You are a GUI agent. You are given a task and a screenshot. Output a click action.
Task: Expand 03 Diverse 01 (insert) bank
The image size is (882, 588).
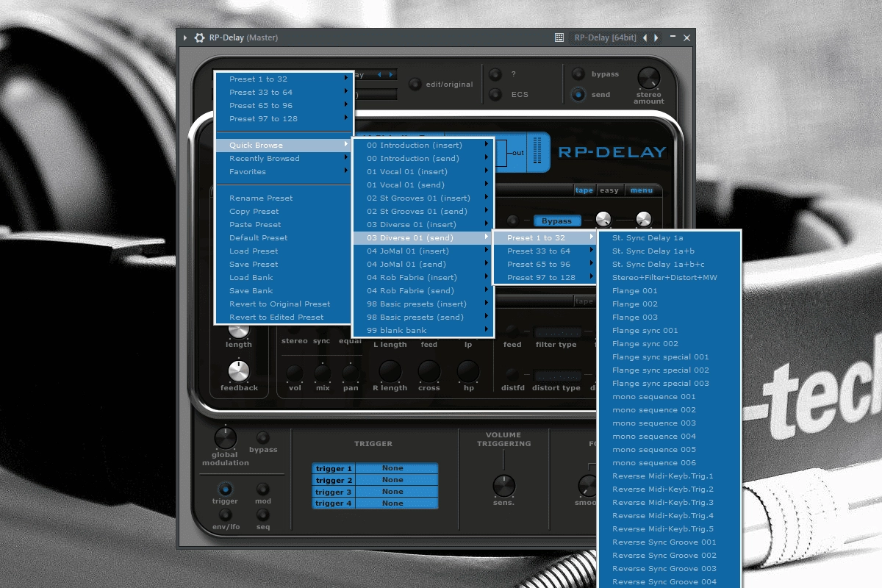(x=423, y=224)
